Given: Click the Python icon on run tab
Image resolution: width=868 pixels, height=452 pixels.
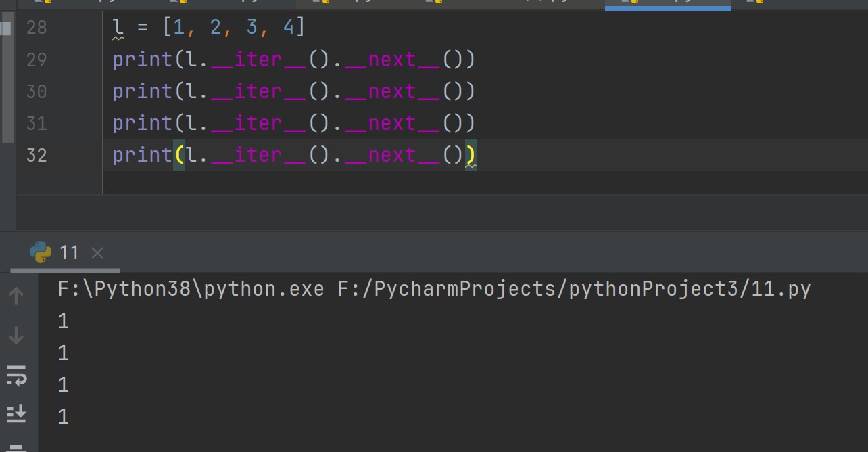Looking at the screenshot, I should 41,252.
